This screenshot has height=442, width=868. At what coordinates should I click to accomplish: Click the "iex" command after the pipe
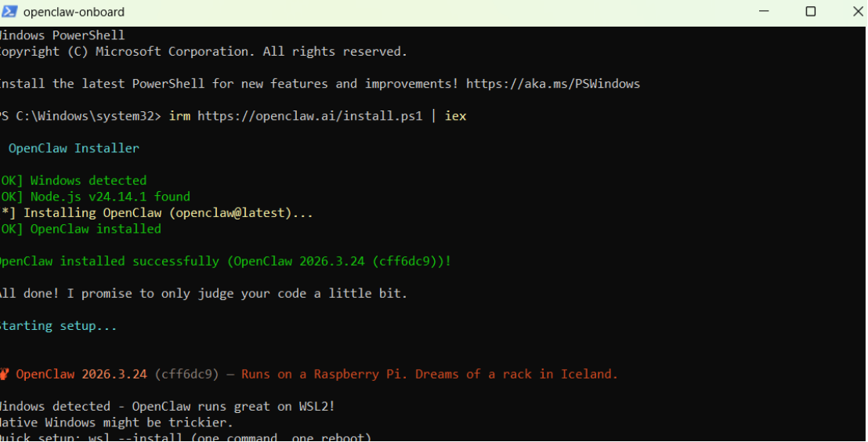(455, 116)
